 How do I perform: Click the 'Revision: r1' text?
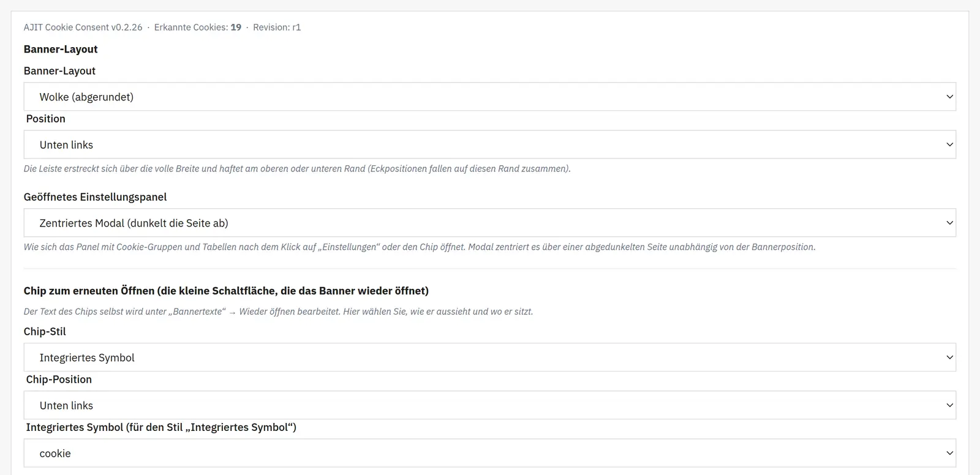coord(277,28)
